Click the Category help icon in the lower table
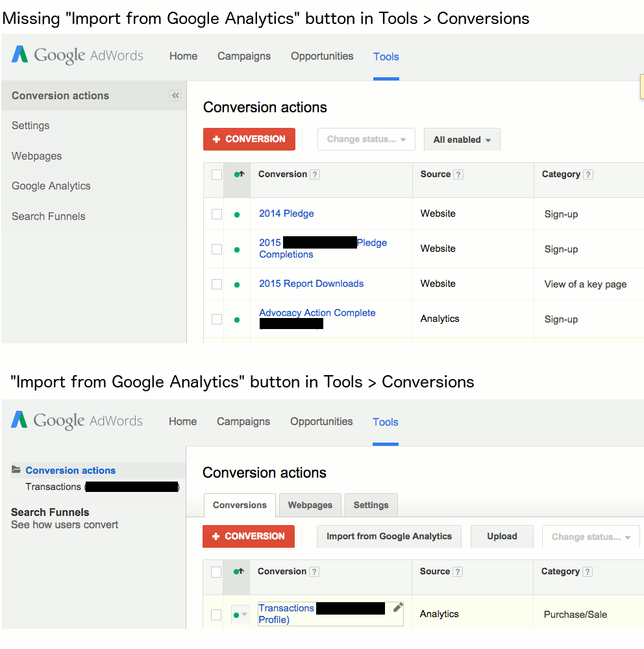The image size is (644, 649). (x=588, y=572)
